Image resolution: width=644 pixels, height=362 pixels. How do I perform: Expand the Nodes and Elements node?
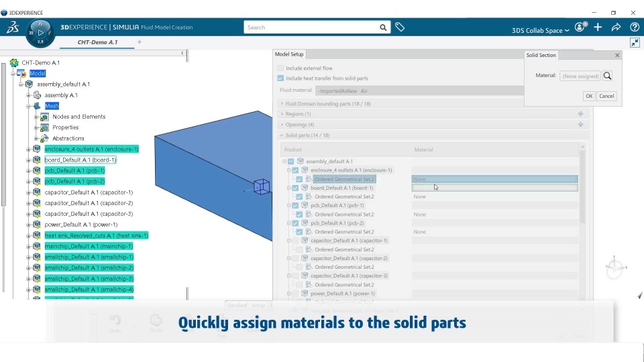pyautogui.click(x=36, y=117)
